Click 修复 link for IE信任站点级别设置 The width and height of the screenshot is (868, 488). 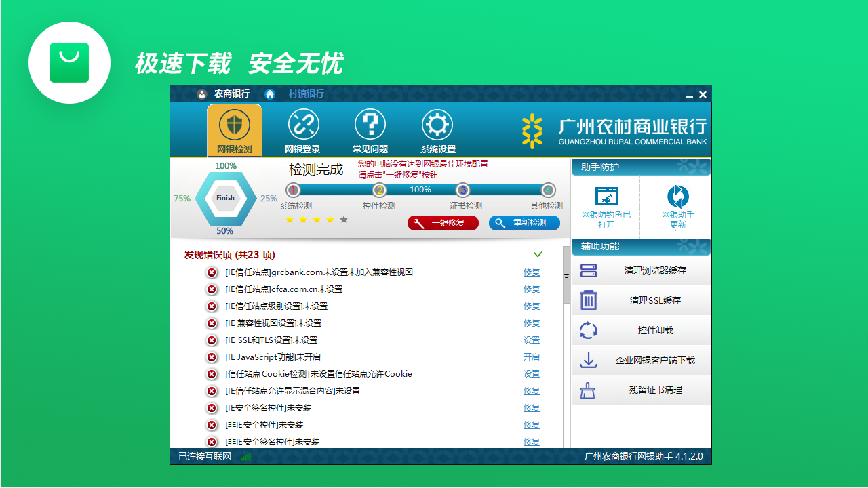tap(532, 306)
